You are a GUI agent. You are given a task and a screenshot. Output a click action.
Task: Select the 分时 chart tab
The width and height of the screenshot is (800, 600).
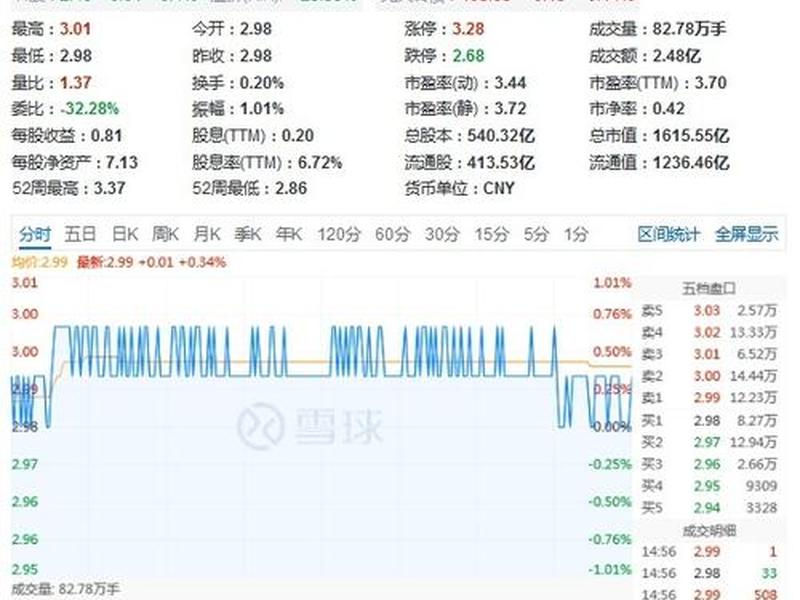35,234
